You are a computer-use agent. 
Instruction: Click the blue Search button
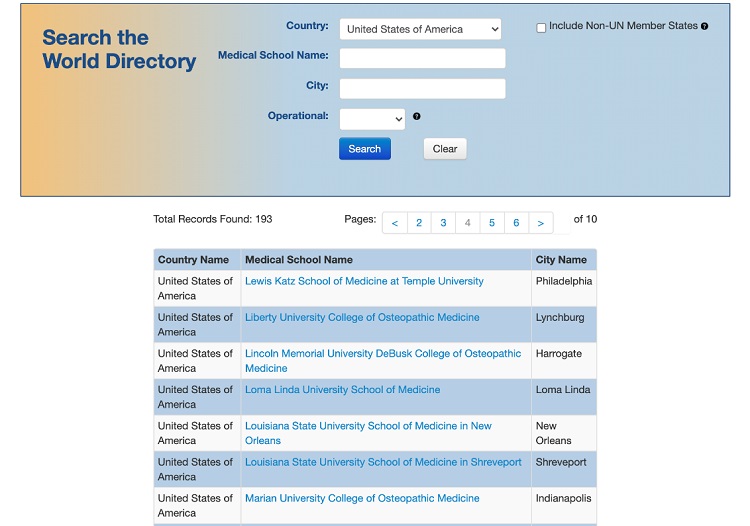pos(365,149)
